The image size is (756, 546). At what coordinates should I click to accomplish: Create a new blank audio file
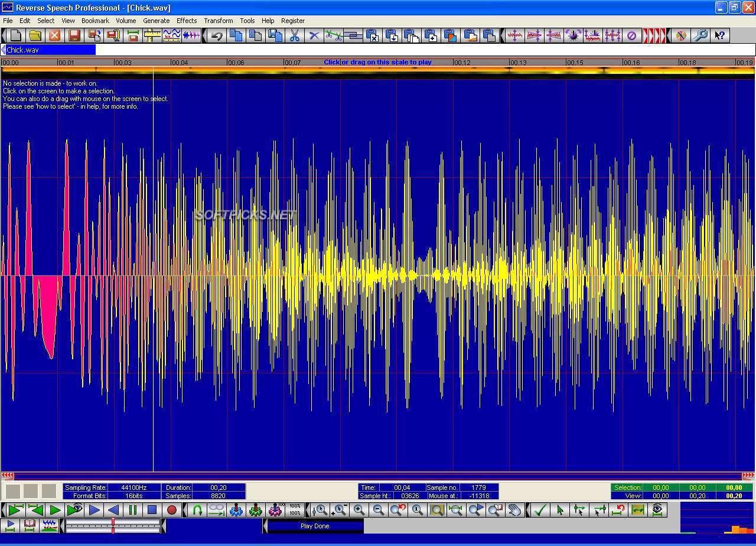(x=16, y=35)
